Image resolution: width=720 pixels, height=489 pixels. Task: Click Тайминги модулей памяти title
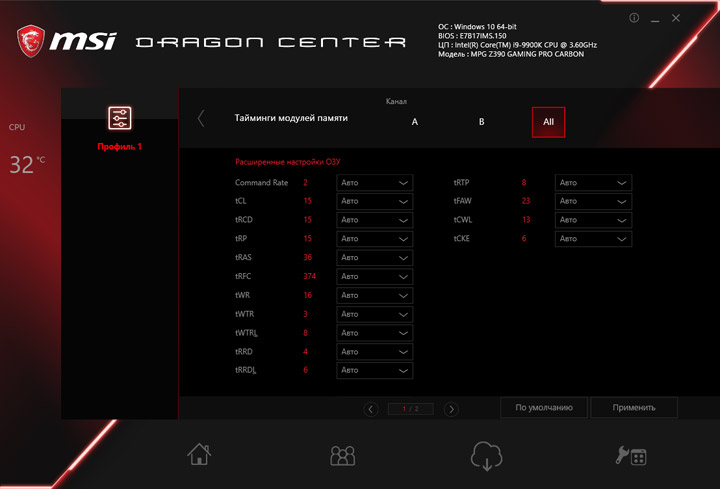pos(291,118)
